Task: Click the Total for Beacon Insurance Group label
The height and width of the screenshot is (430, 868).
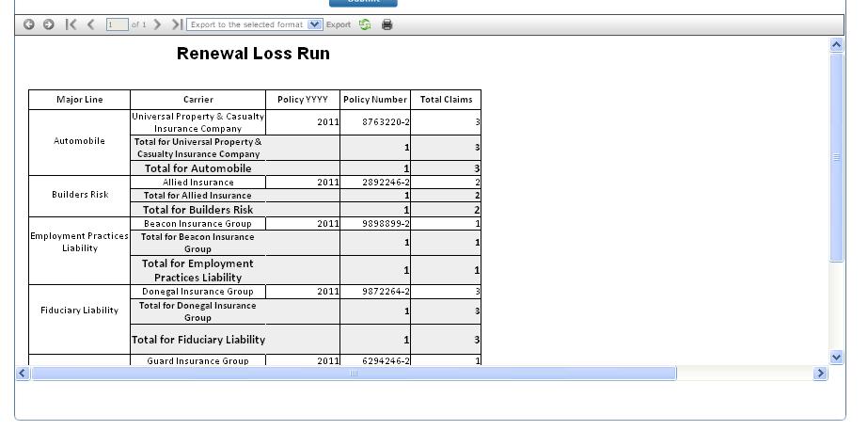Action: (x=197, y=243)
